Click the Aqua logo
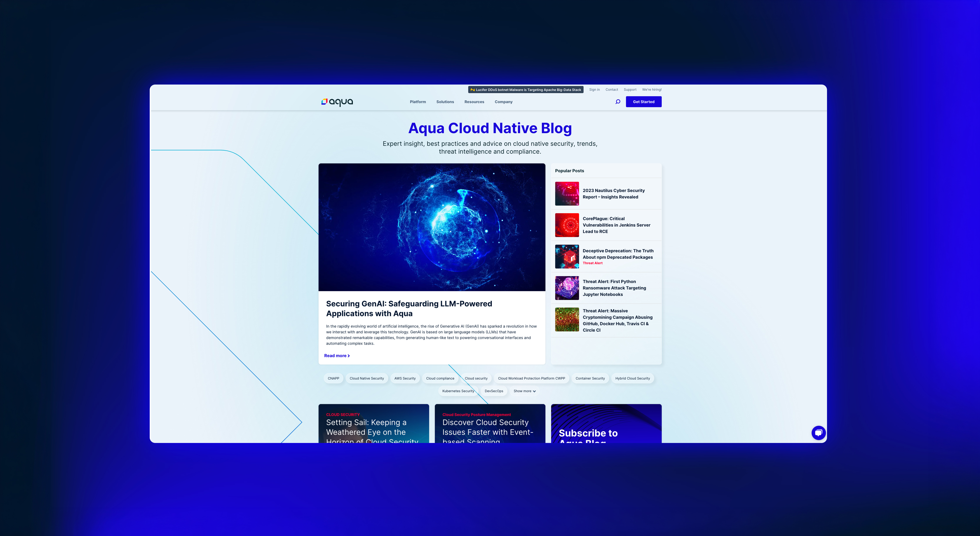 (337, 102)
